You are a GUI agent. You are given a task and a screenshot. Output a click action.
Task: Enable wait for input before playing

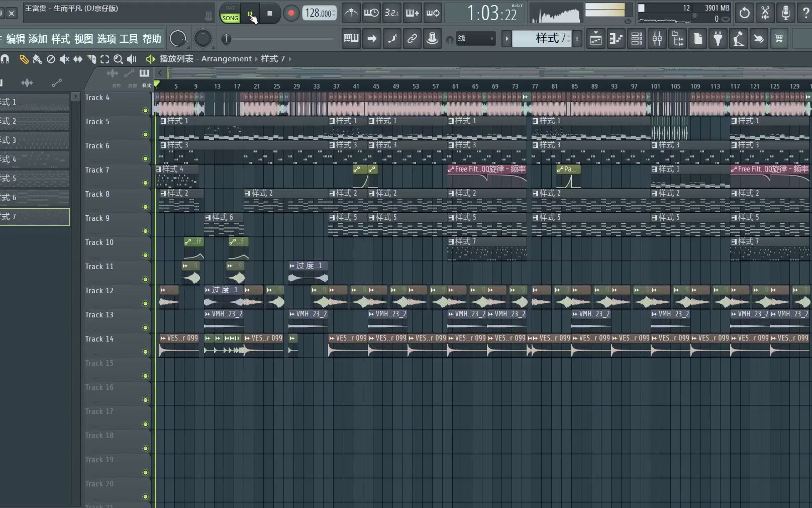coord(371,13)
